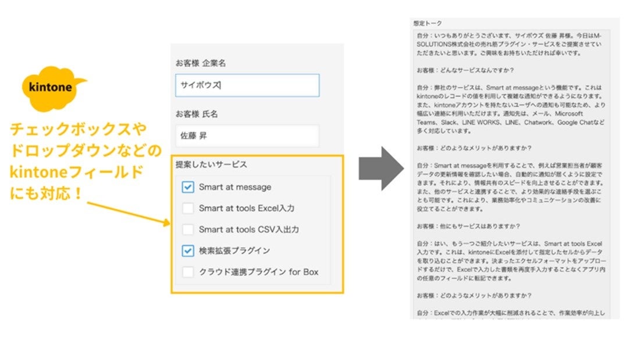Click the line お客様：どんなサービスなんですか？
The height and width of the screenshot is (337, 644).
click(465, 70)
